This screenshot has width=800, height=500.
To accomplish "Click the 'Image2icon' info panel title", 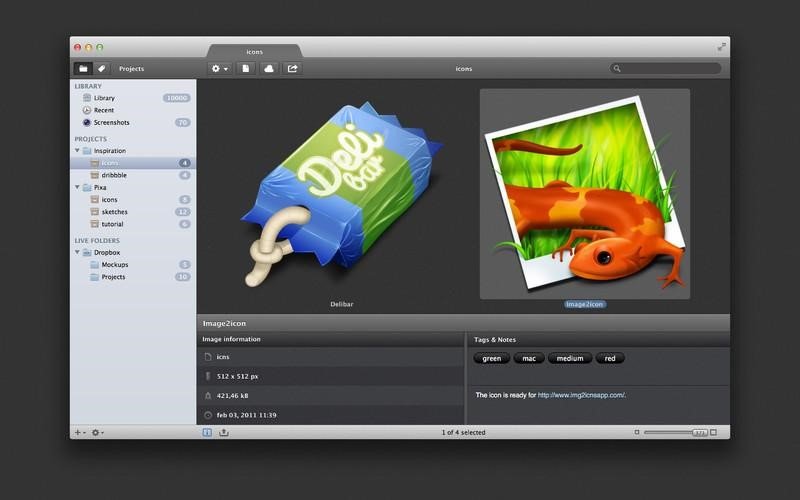I will point(224,323).
